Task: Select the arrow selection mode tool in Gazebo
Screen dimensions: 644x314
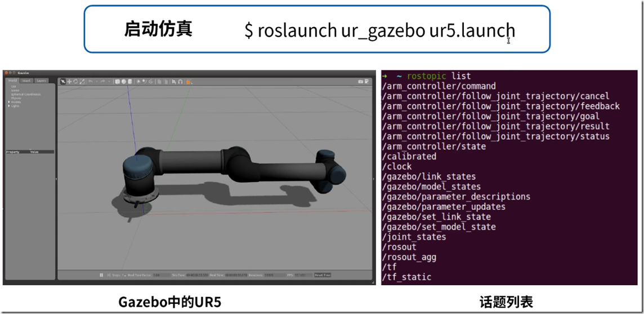Action: tap(63, 82)
